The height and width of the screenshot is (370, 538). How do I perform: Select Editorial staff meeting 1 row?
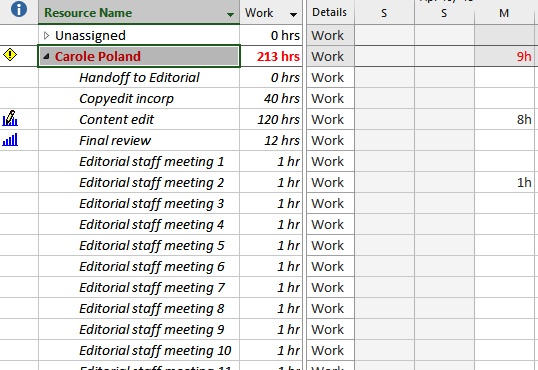[152, 162]
